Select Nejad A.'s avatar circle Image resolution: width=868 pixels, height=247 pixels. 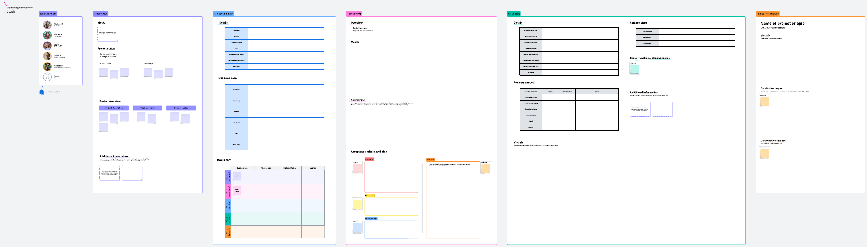click(47, 56)
